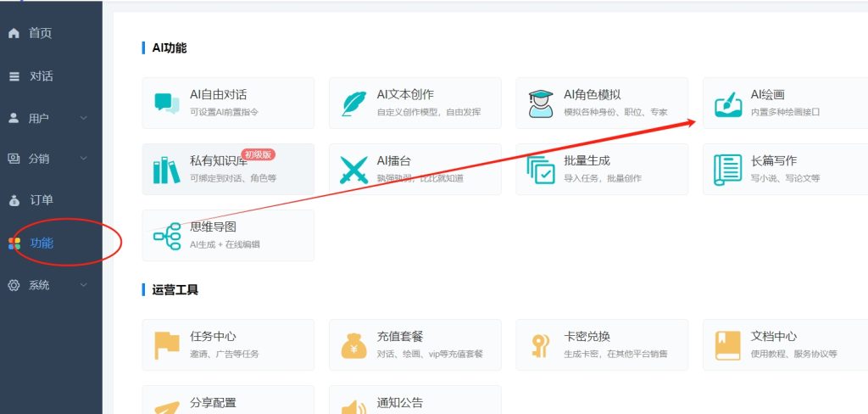The height and width of the screenshot is (414, 868).
Task: Open 用户 menu label
Action: (x=39, y=119)
